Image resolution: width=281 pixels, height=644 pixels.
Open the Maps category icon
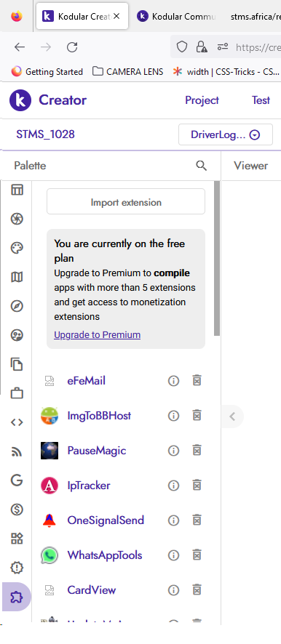pyautogui.click(x=17, y=277)
